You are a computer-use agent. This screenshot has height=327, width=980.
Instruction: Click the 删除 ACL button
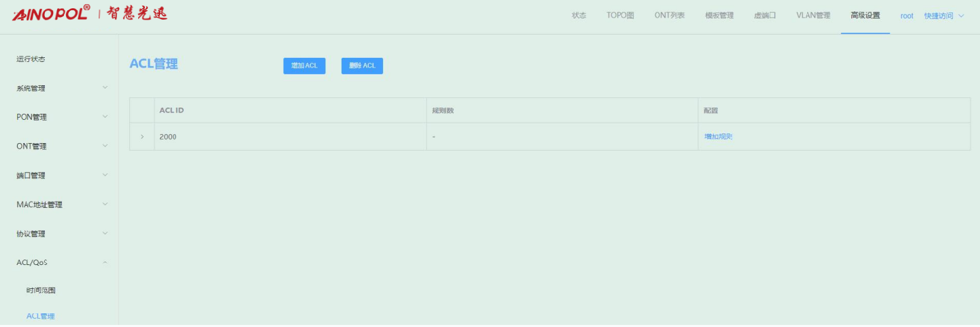click(x=362, y=66)
